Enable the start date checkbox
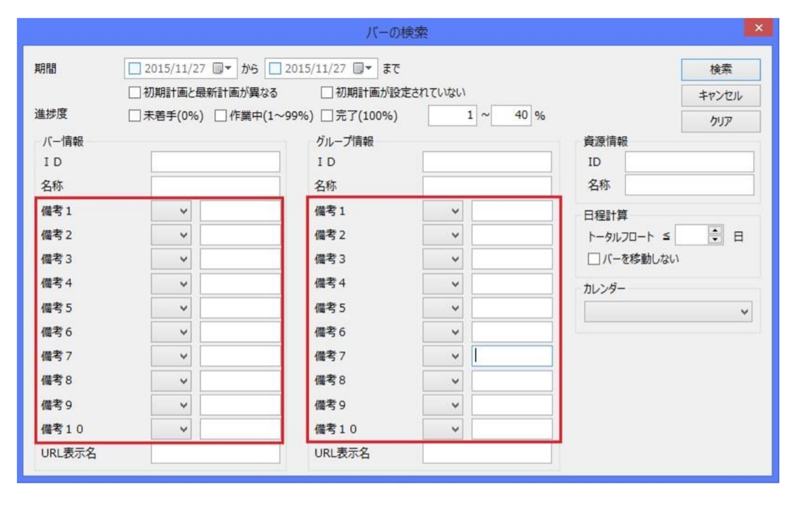The width and height of the screenshot is (812, 506). [135, 69]
